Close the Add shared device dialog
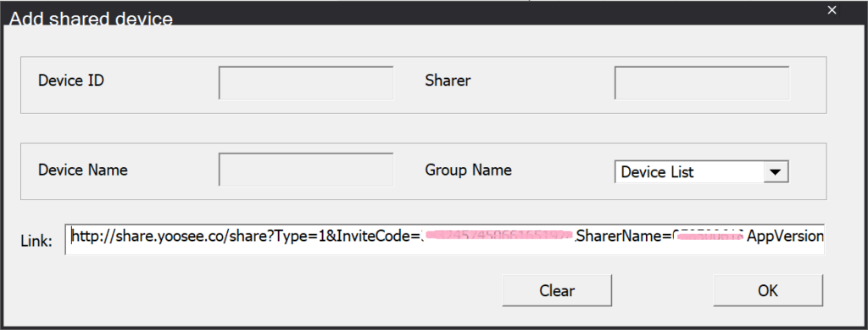 pos(832,10)
